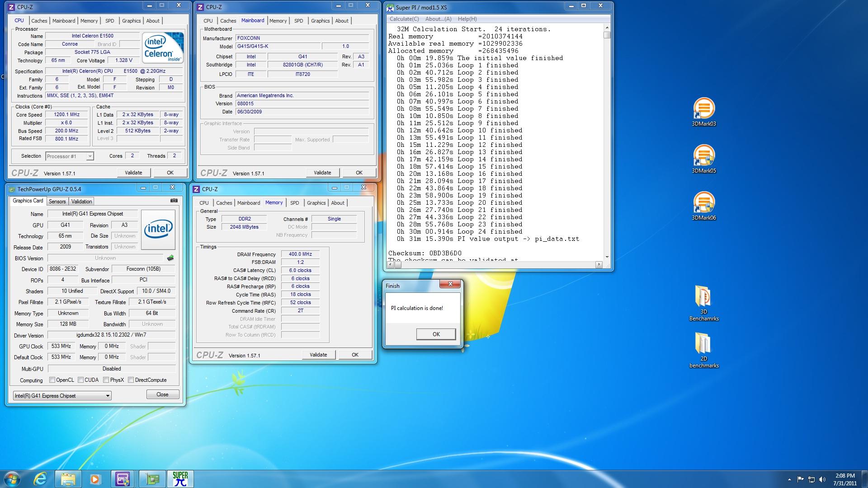The height and width of the screenshot is (488, 868).
Task: Click the Loop 24 finished line
Action: (x=460, y=231)
